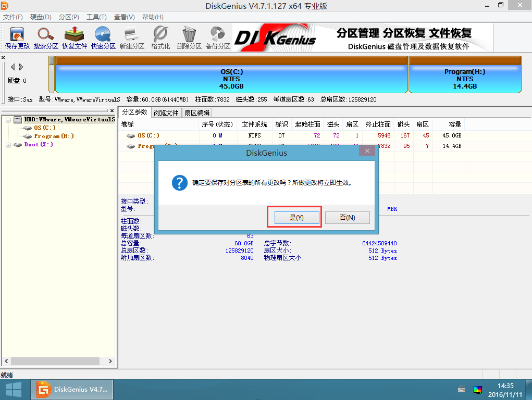This screenshot has width=532, height=400.
Task: Click the right scroll arrow of tree scrollbar
Action: point(110,361)
